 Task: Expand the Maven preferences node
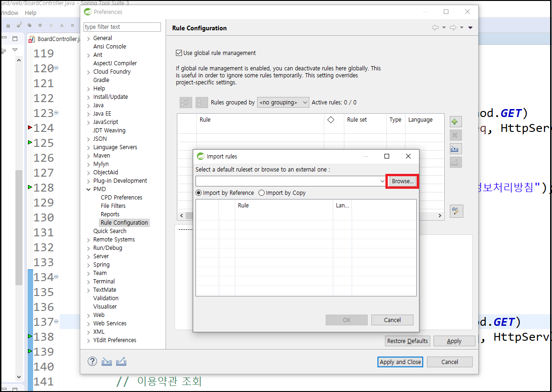pos(88,156)
